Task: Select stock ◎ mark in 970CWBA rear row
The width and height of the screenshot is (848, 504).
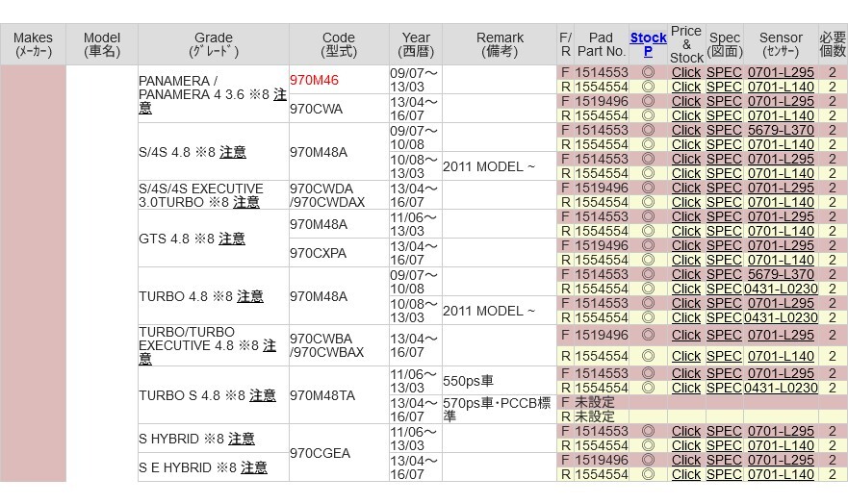Action: (x=648, y=356)
